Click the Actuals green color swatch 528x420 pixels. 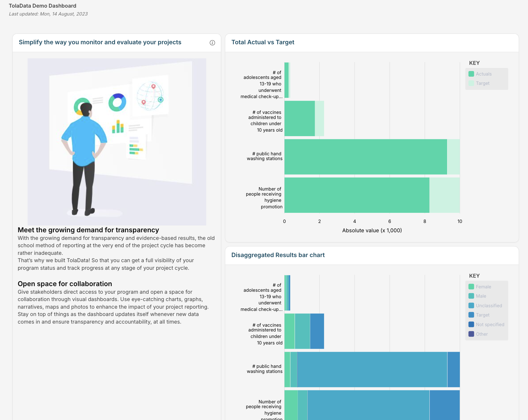point(471,74)
